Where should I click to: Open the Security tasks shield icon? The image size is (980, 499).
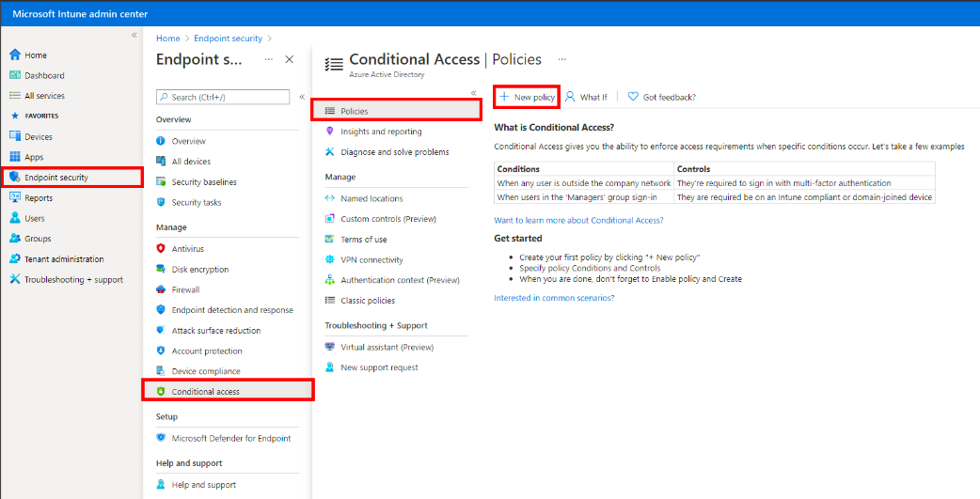161,202
